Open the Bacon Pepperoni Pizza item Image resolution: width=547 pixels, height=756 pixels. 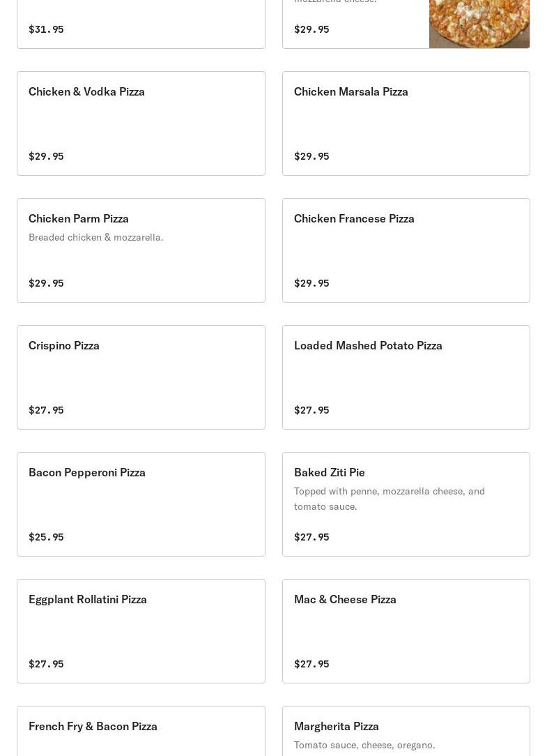[x=141, y=504]
